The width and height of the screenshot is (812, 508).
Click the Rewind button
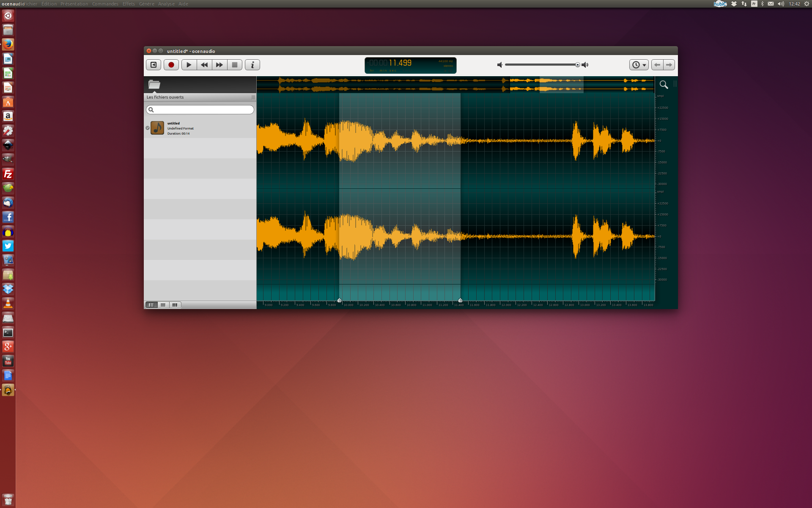tap(204, 65)
